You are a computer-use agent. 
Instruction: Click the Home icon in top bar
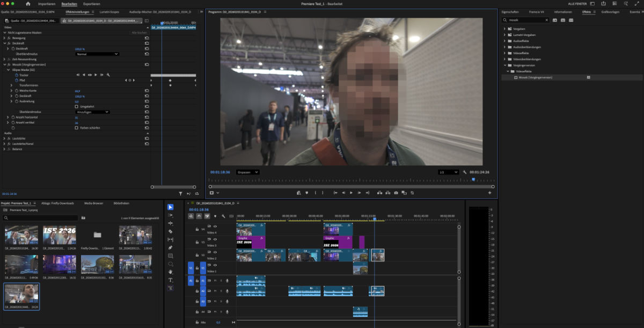click(x=28, y=4)
